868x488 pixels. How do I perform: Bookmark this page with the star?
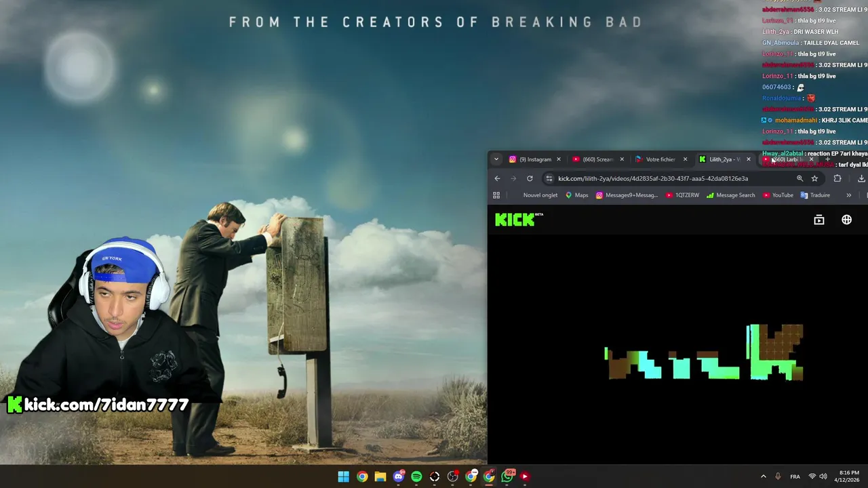[x=814, y=178]
